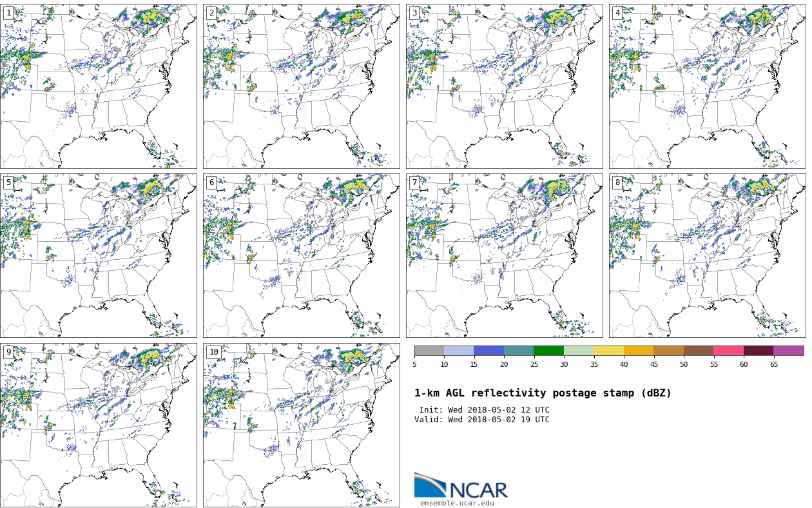812x508 pixels.
Task: Click ensemble member 4 map panel
Action: (707, 86)
